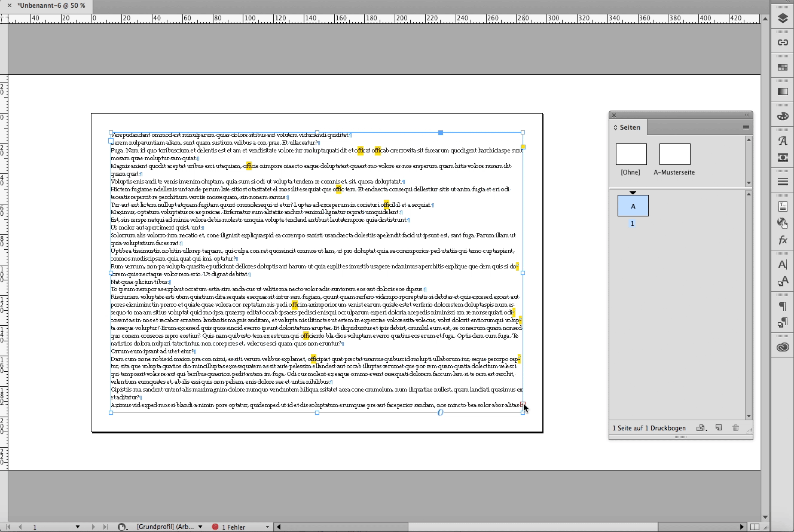Click horizontal scrollbar left arrow
The image size is (794, 532).
tap(278, 527)
